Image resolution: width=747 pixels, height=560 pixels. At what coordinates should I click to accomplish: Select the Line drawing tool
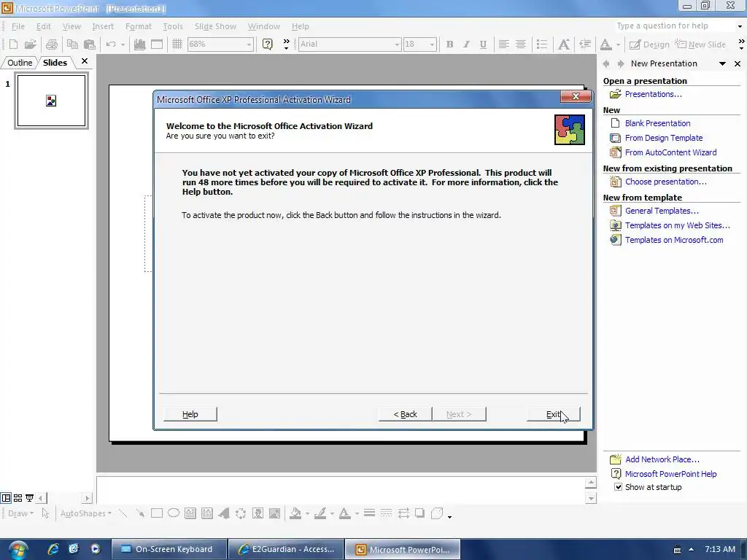(x=123, y=513)
